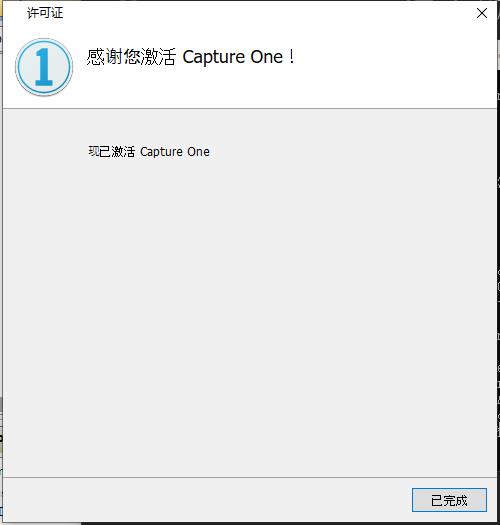Click "Capture One" in the gray message line
Viewport: 500px width, 525px height.
(x=174, y=152)
